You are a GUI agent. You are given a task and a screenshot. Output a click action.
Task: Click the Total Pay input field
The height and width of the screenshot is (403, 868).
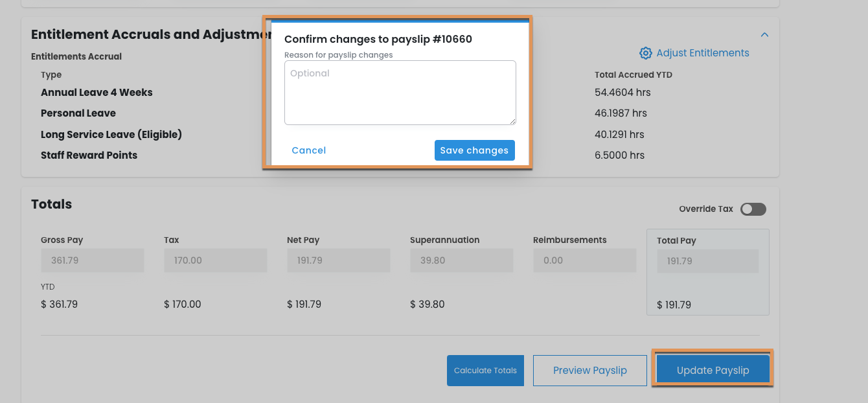click(x=707, y=261)
